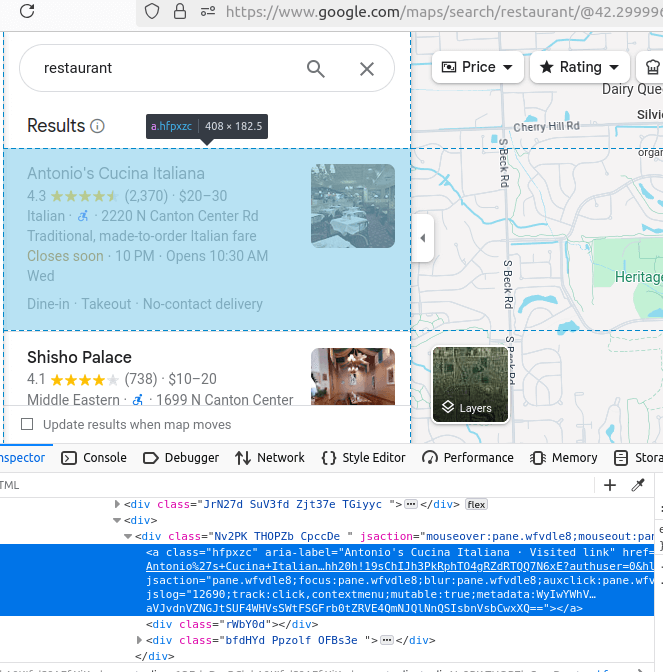The width and height of the screenshot is (663, 672).
Task: Switch to the Storage tab
Action: (639, 458)
